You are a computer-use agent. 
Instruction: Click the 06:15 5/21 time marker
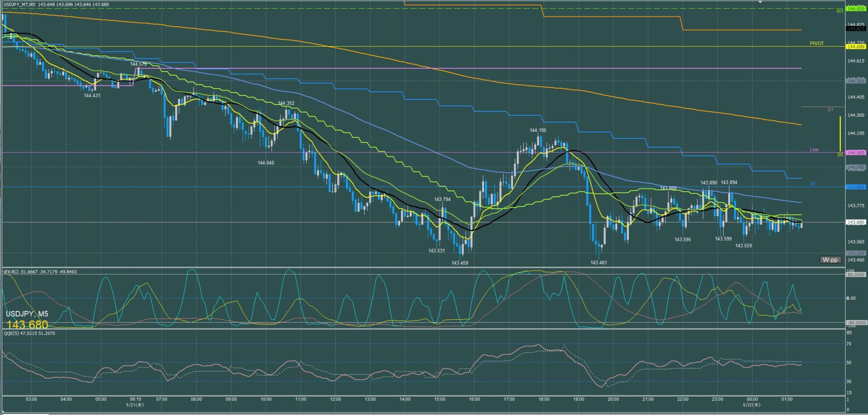click(x=135, y=402)
